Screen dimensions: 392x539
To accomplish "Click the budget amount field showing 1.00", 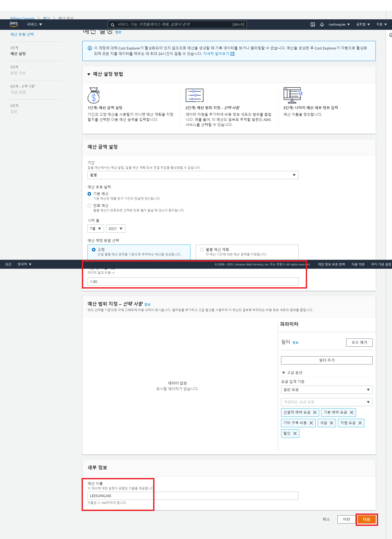I will click(193, 282).
